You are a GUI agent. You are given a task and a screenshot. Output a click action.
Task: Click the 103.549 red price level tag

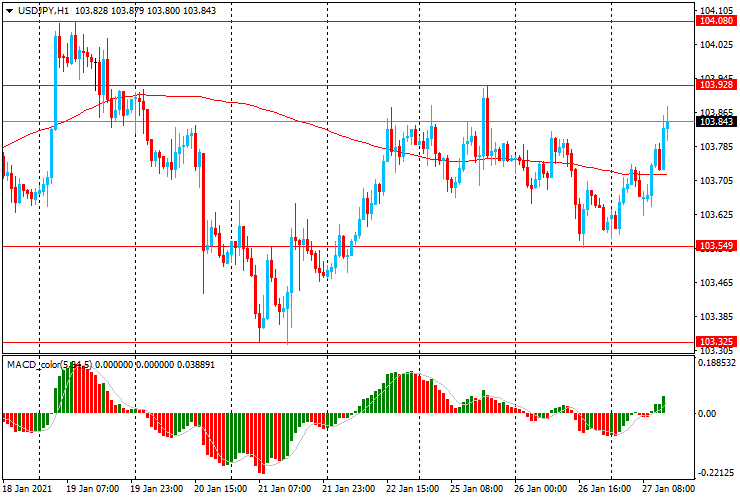(x=714, y=246)
